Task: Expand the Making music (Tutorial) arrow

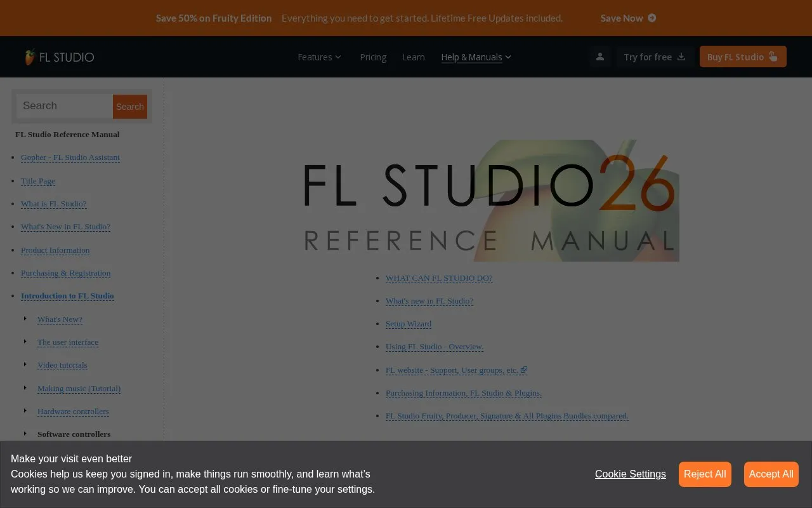Action: pos(25,388)
